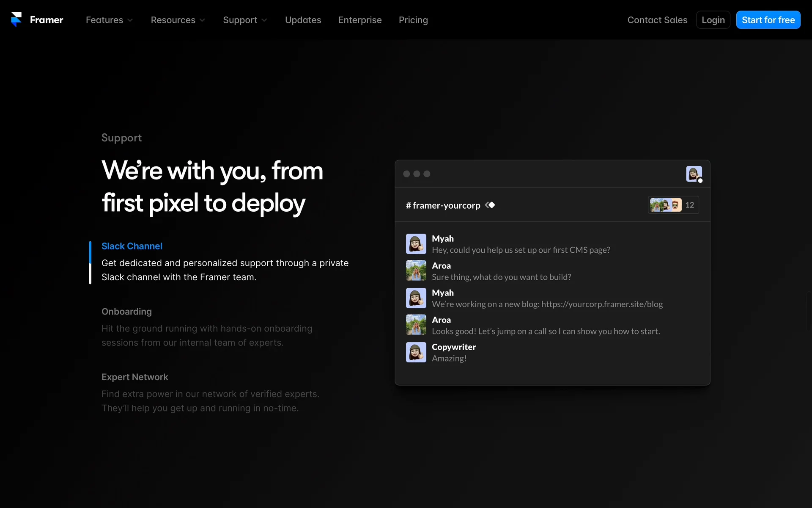
Task: Navigate to Pricing
Action: point(413,20)
